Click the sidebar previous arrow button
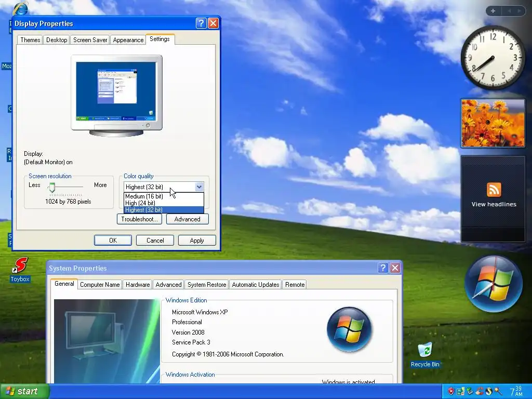Viewport: 532px width, 399px height. (x=509, y=11)
